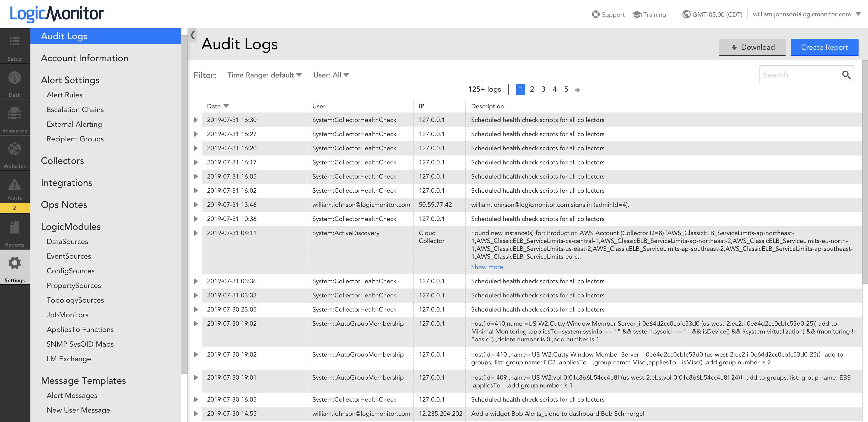Click into the Search input field

[800, 75]
